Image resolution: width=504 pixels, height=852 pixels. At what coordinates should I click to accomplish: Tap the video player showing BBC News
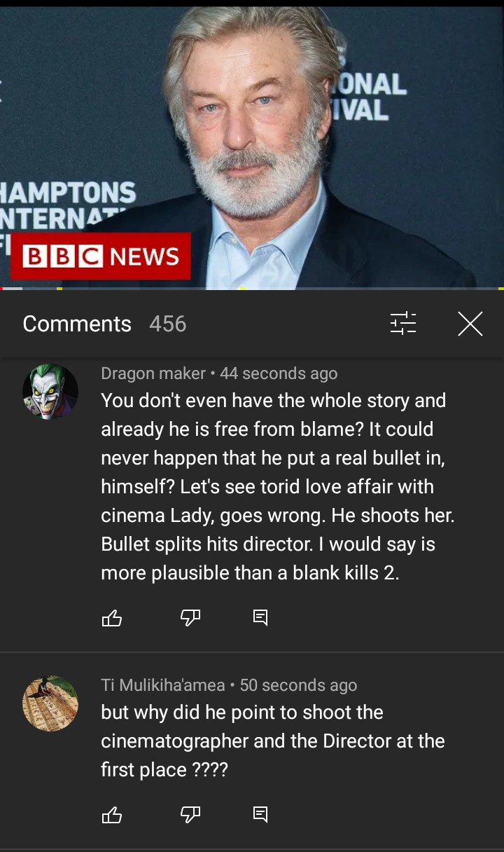[252, 146]
